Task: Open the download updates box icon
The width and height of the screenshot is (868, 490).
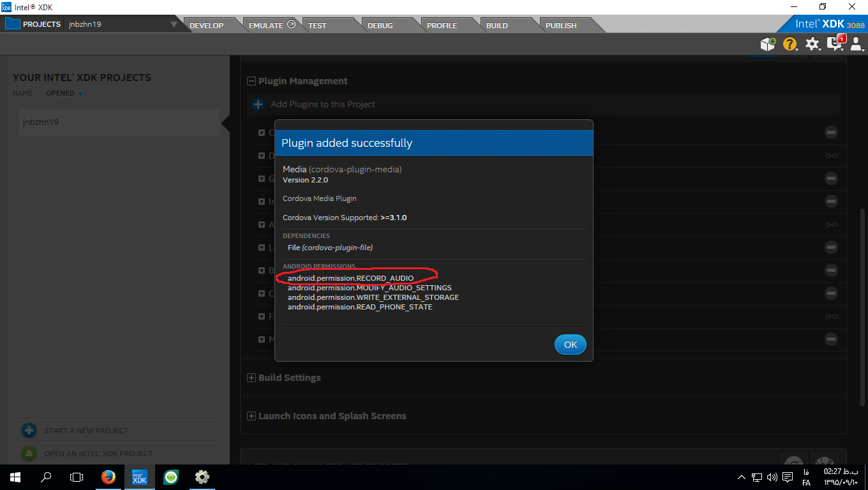Action: point(768,44)
